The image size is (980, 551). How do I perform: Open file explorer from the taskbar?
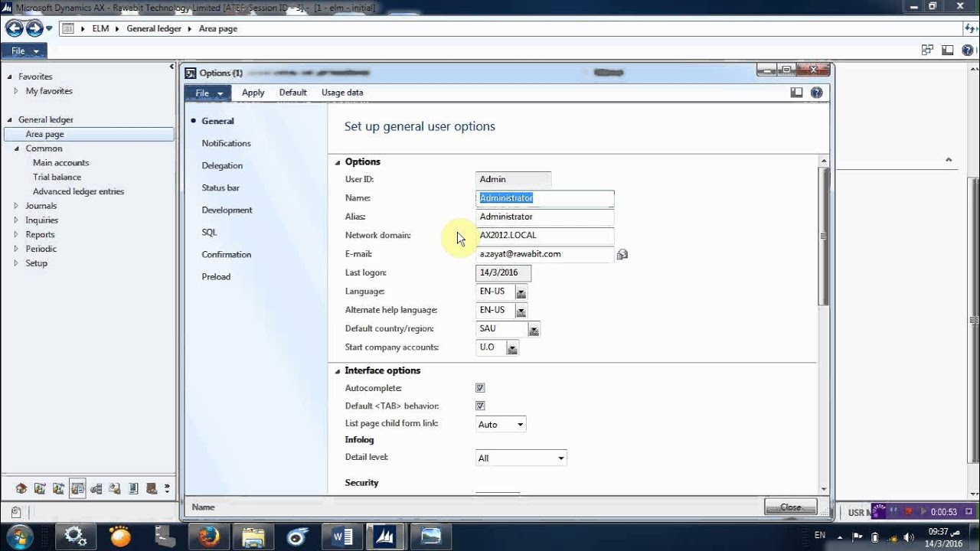(x=253, y=536)
